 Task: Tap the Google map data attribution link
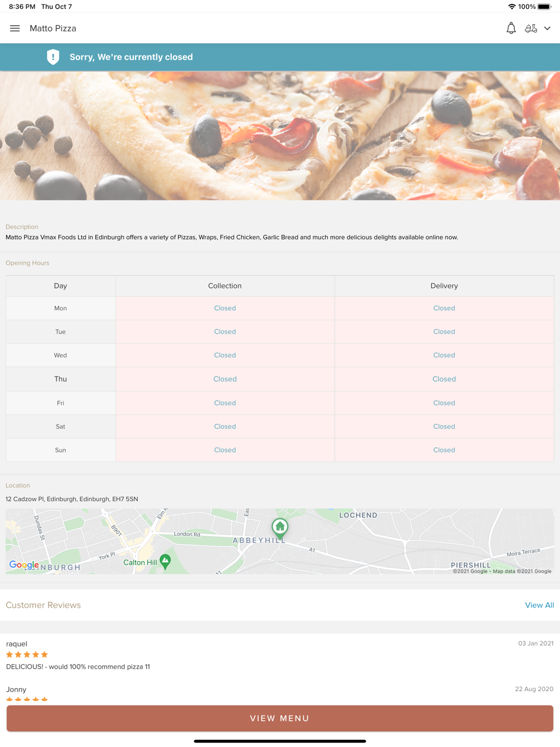(x=502, y=571)
